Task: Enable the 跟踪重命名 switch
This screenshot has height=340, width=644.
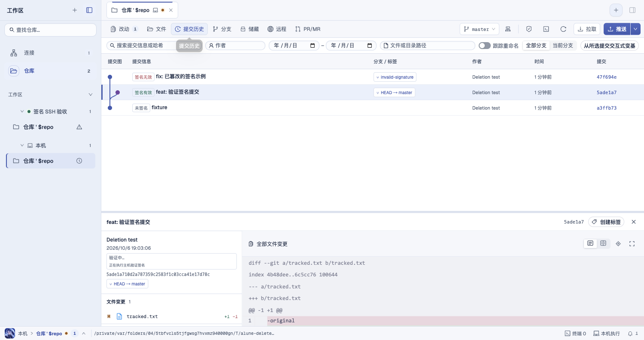Action: (x=485, y=46)
